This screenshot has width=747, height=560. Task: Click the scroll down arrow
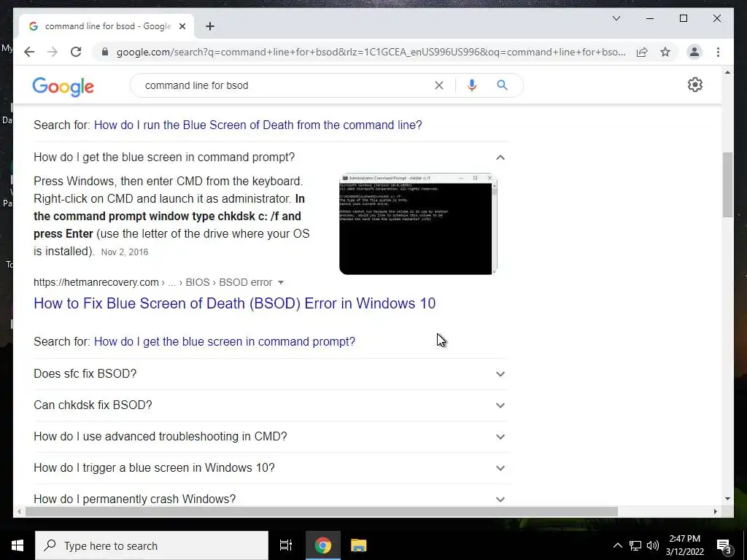[x=727, y=499]
